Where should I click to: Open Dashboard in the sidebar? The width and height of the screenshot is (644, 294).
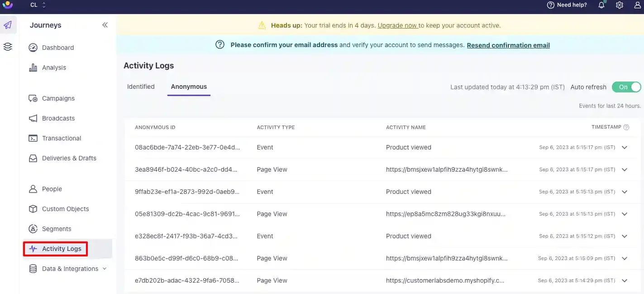(x=58, y=48)
